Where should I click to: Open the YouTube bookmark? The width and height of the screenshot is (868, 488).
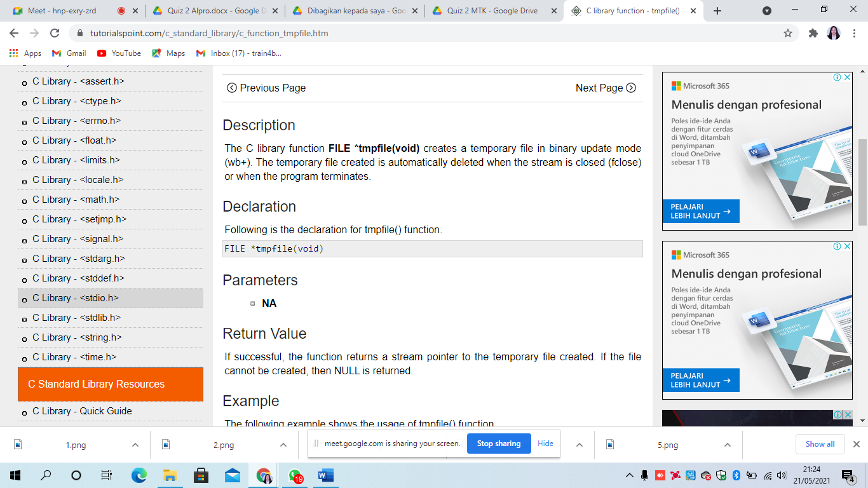click(119, 53)
